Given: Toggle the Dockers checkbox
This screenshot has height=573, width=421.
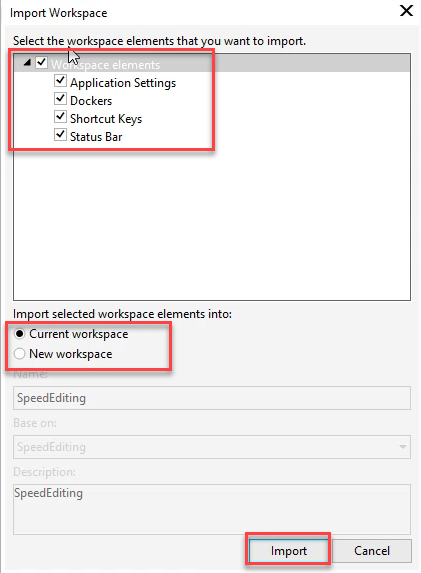Looking at the screenshot, I should pyautogui.click(x=60, y=99).
